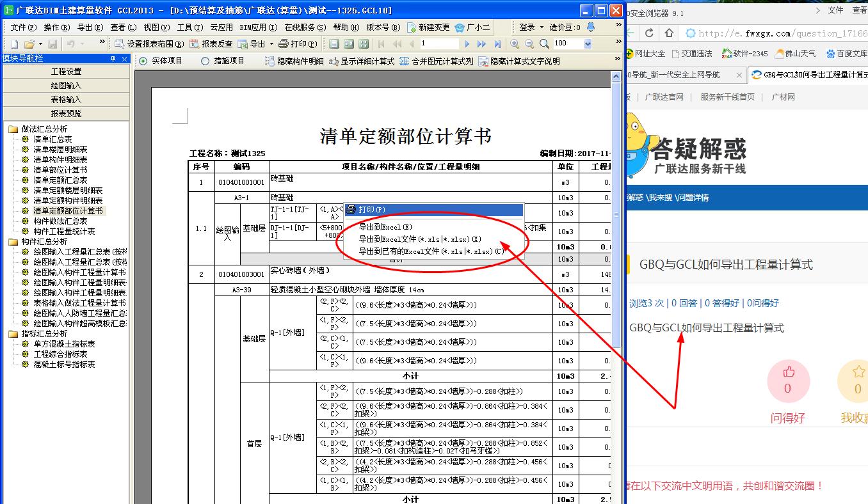Close the 新一代安全上网导航 browser tab
The image size is (868, 504).
[x=738, y=75]
